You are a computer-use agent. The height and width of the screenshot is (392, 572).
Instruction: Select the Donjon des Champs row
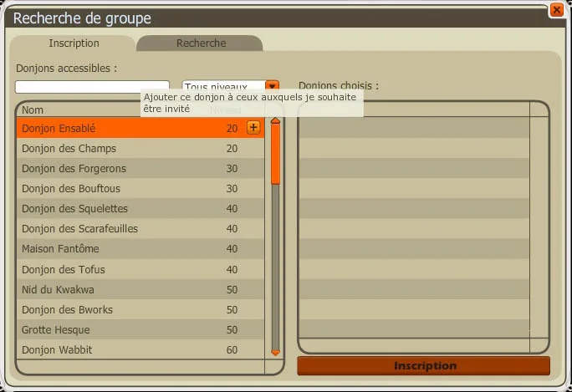(x=140, y=148)
